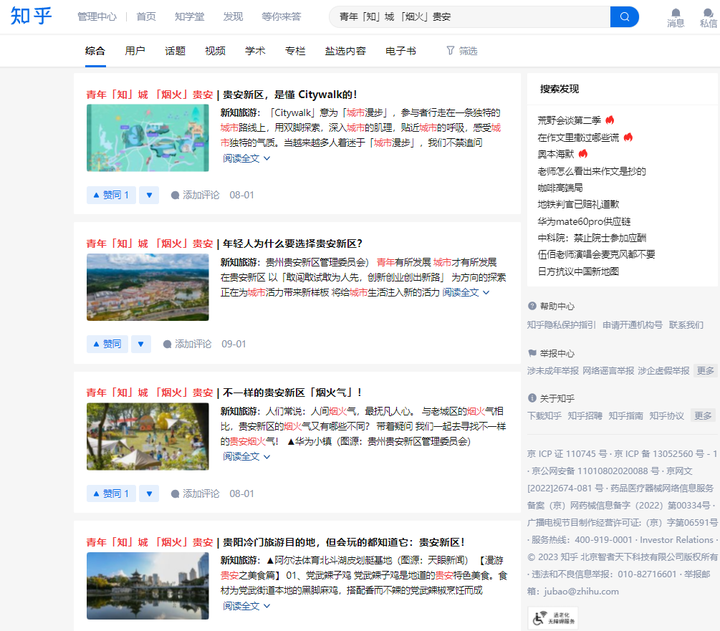Screen dimensions: 720x631
Task: Open 管理中心 in top navigation
Action: pos(97,17)
